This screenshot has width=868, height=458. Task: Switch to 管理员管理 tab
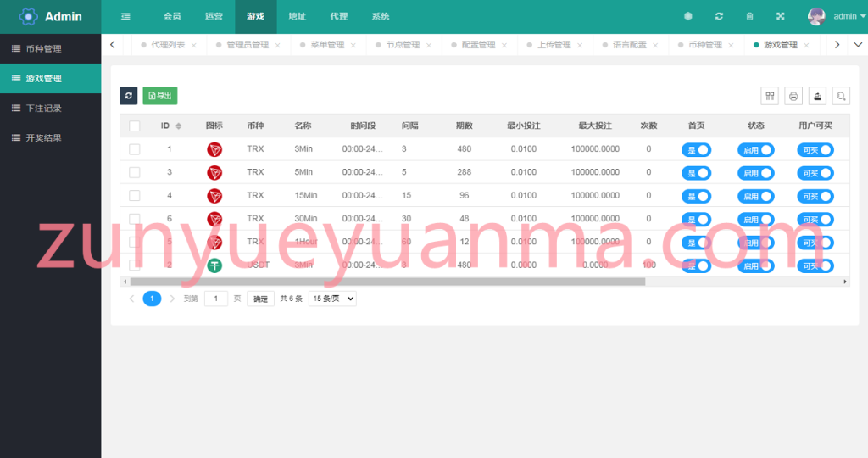tap(248, 45)
